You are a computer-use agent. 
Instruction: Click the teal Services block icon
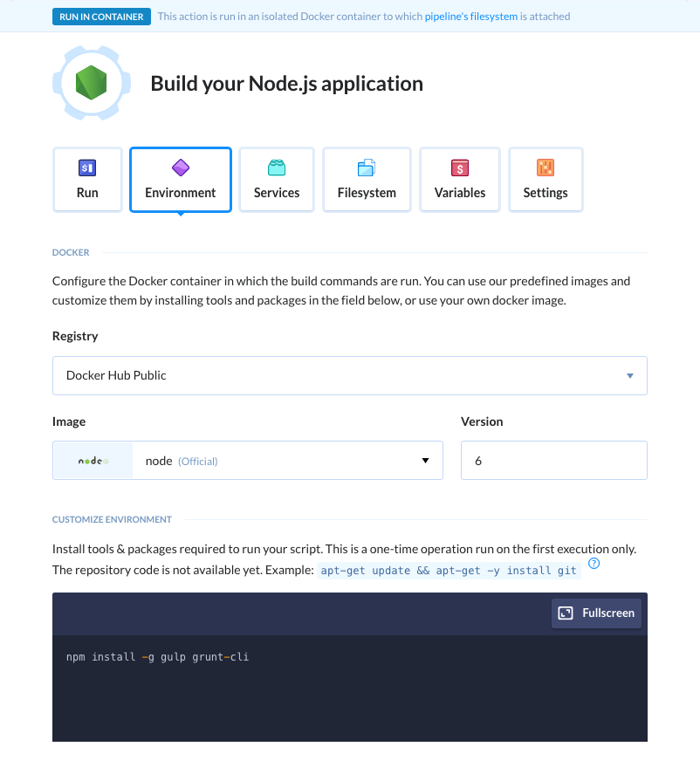(x=277, y=168)
